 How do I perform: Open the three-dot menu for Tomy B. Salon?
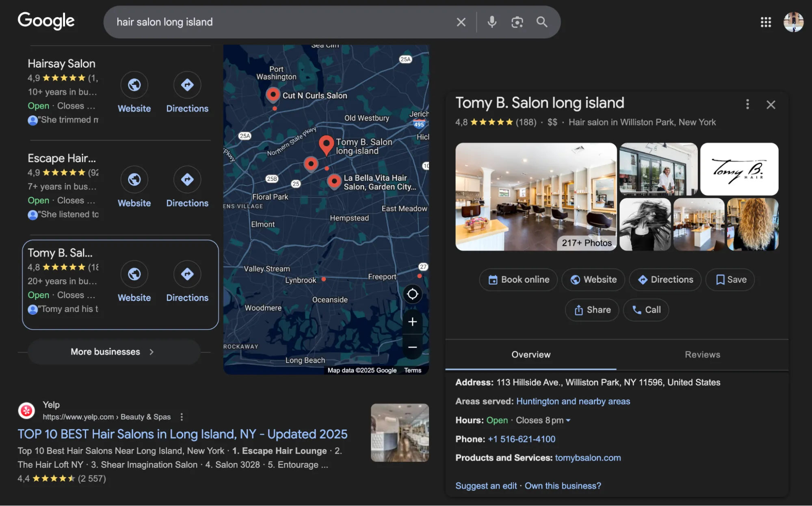(x=747, y=104)
